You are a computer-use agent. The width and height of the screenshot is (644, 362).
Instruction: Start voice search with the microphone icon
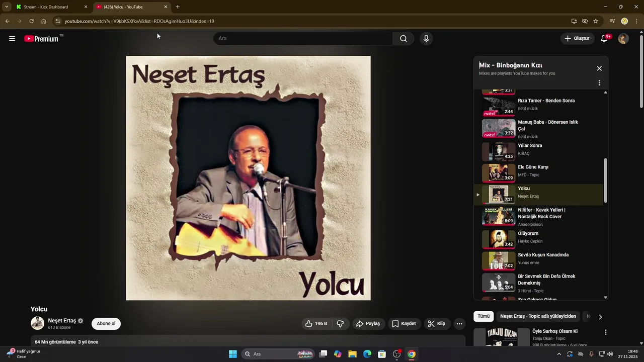[426, 39]
